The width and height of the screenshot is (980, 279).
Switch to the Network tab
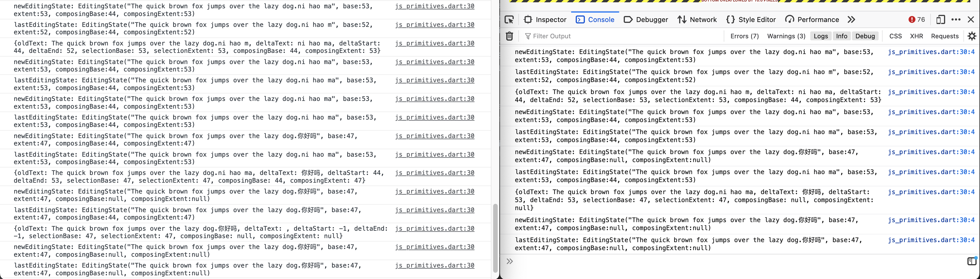(x=697, y=19)
